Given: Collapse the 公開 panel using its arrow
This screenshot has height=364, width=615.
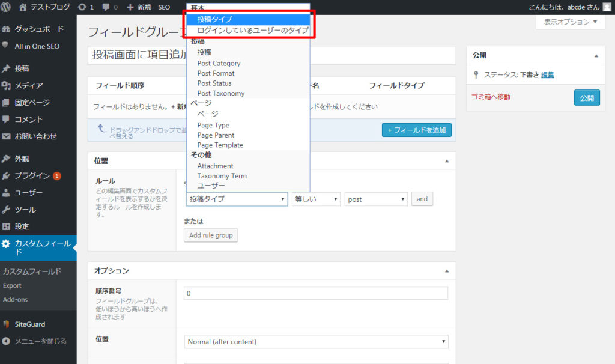Looking at the screenshot, I should pyautogui.click(x=596, y=55).
